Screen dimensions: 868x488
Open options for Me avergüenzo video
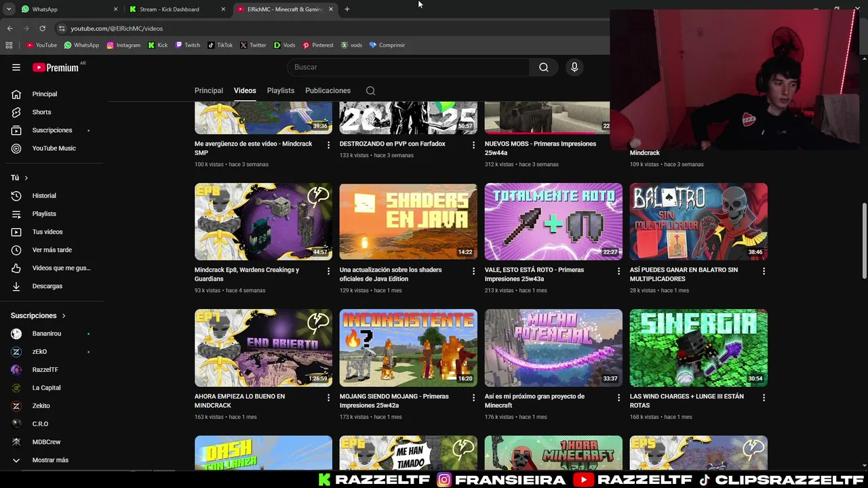(x=328, y=145)
